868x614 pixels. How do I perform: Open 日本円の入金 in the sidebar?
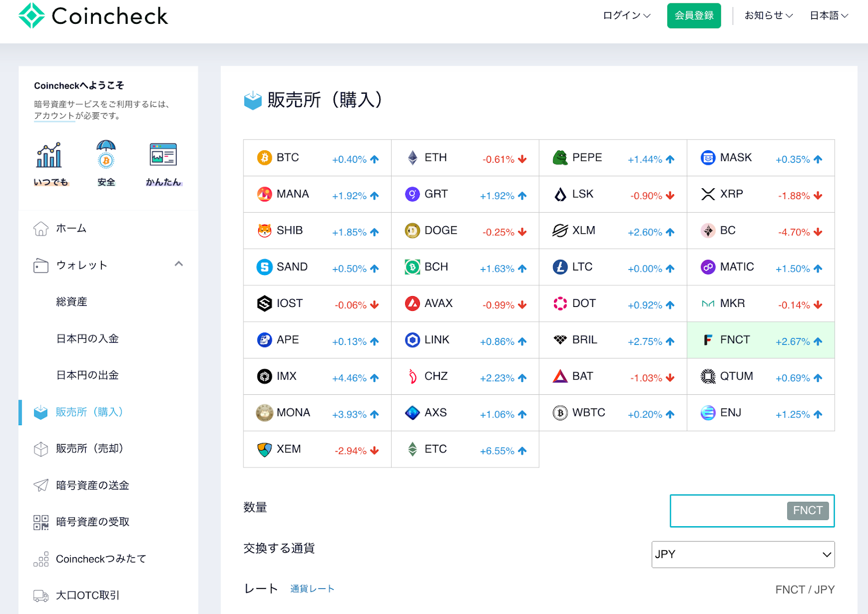coord(87,338)
